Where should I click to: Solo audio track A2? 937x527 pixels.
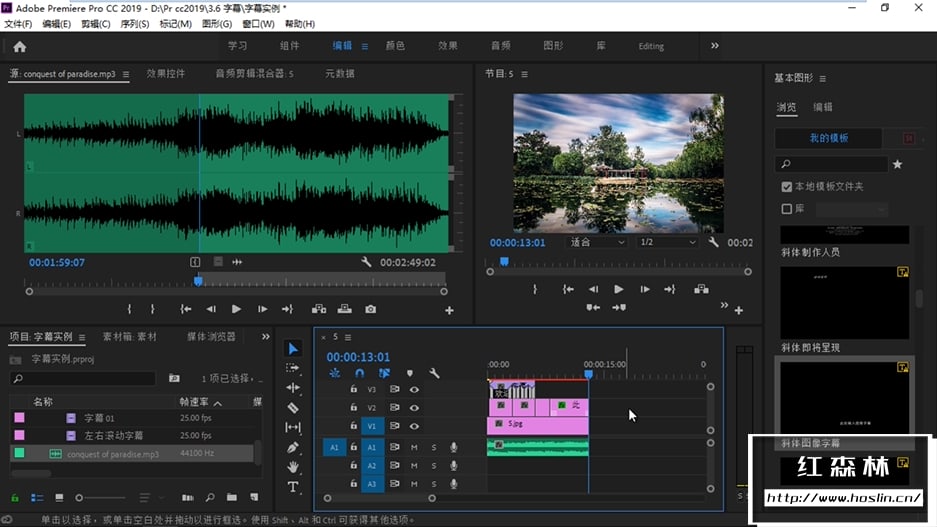[434, 465]
